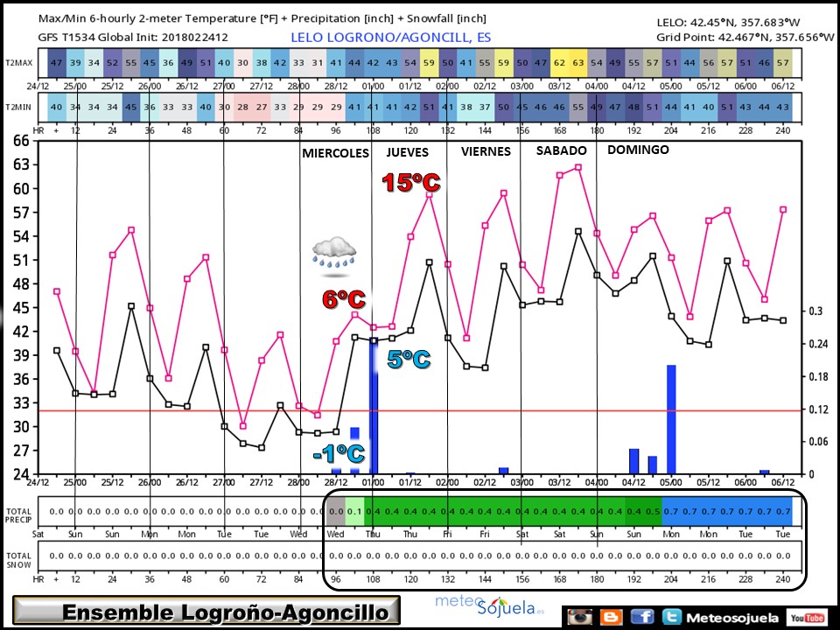Click the pink T2MIN cell showing 28

[242, 107]
